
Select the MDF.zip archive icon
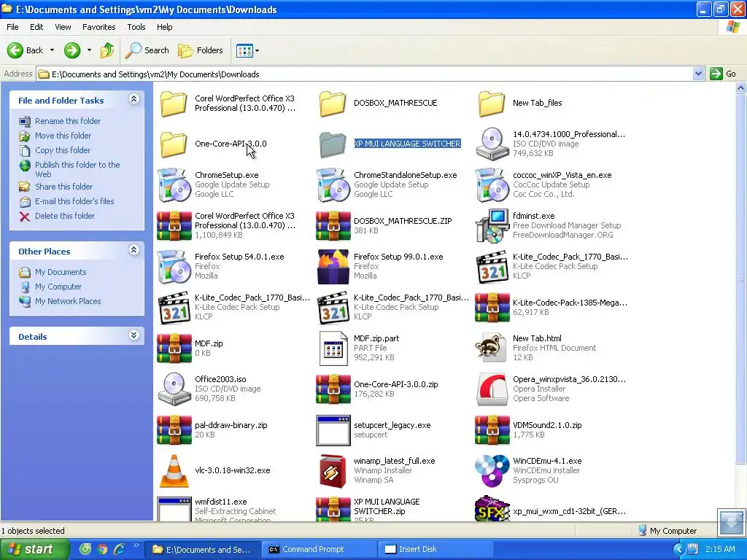click(174, 348)
